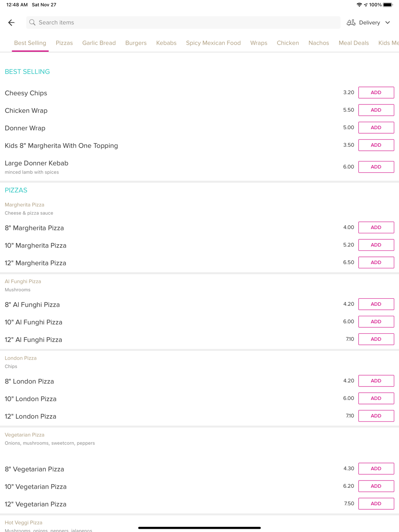Image resolution: width=399 pixels, height=532 pixels.
Task: Switch to the Pizzas tab
Action: [64, 43]
